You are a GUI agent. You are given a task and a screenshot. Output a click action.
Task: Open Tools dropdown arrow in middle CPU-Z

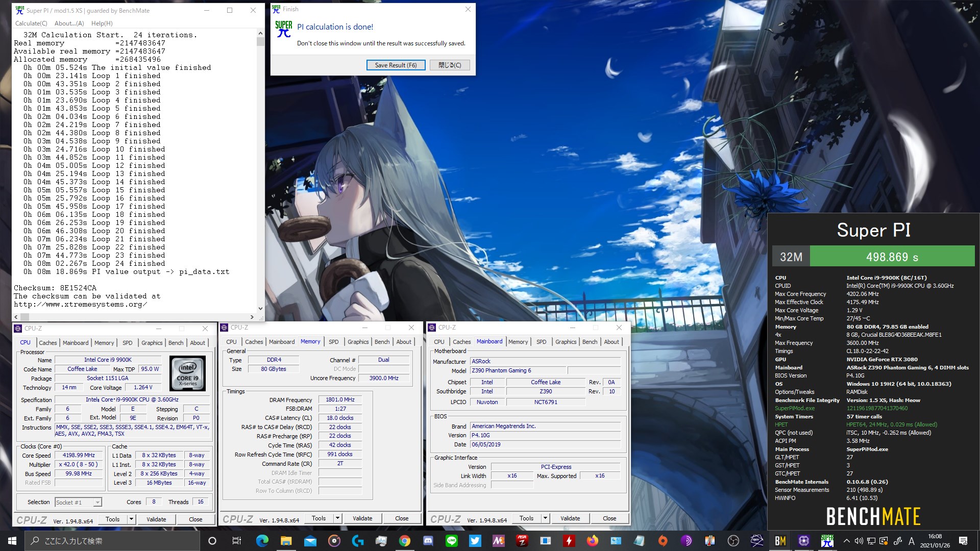tap(337, 518)
